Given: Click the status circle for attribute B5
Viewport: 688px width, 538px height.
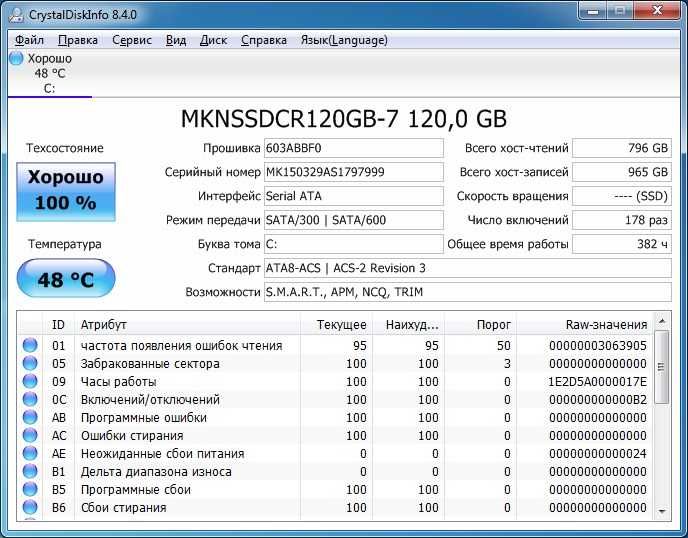Looking at the screenshot, I should 30,489.
